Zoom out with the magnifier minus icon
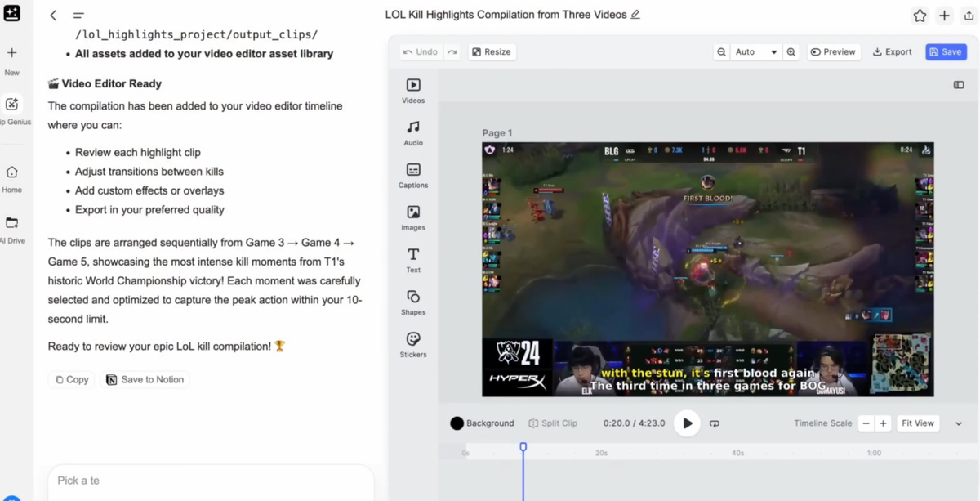Screen dimensions: 980x501 point(722,51)
